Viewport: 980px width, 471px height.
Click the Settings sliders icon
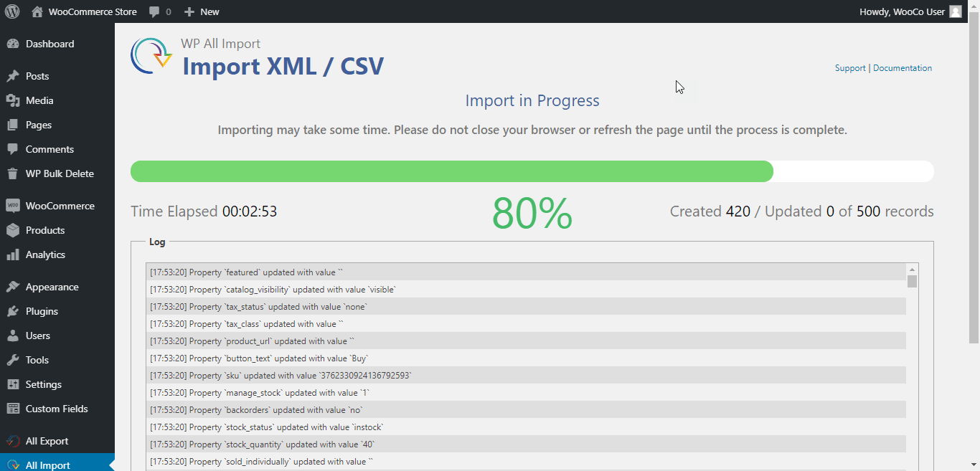13,384
